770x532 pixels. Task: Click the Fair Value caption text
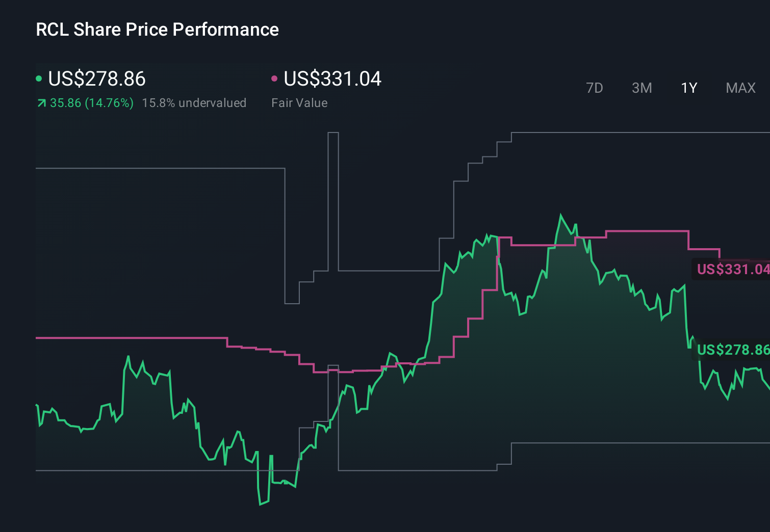point(300,102)
